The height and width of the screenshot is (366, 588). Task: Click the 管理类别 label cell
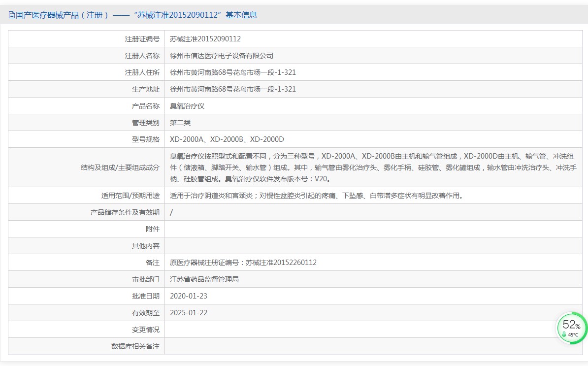tap(87, 123)
